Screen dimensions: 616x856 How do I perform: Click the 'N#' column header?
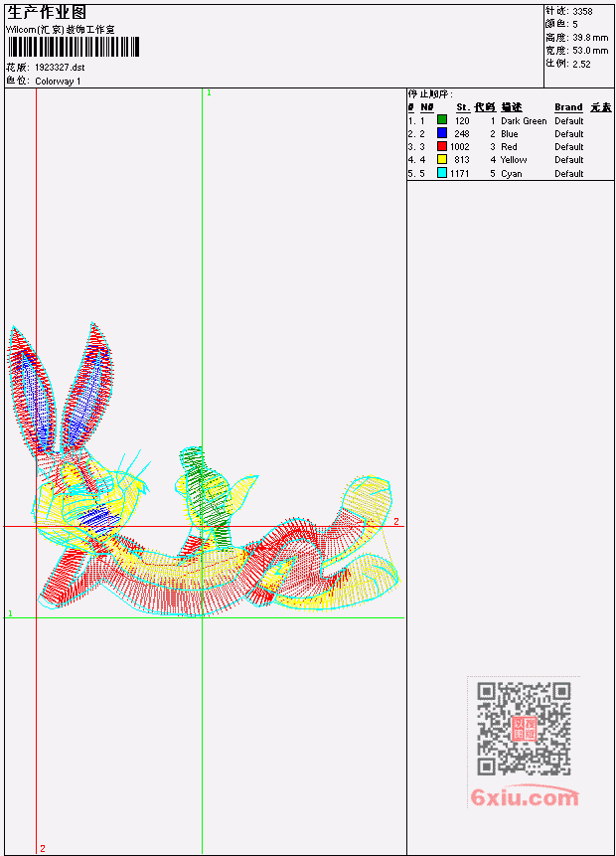[426, 107]
